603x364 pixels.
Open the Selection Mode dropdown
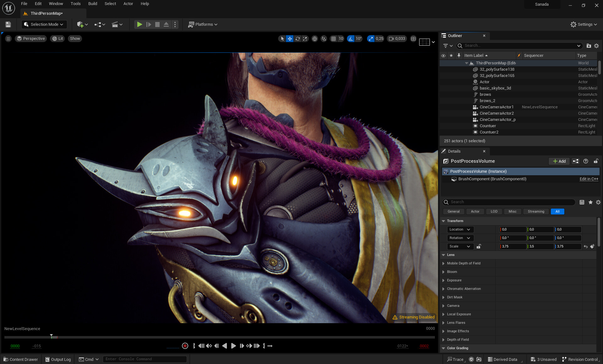pyautogui.click(x=44, y=24)
